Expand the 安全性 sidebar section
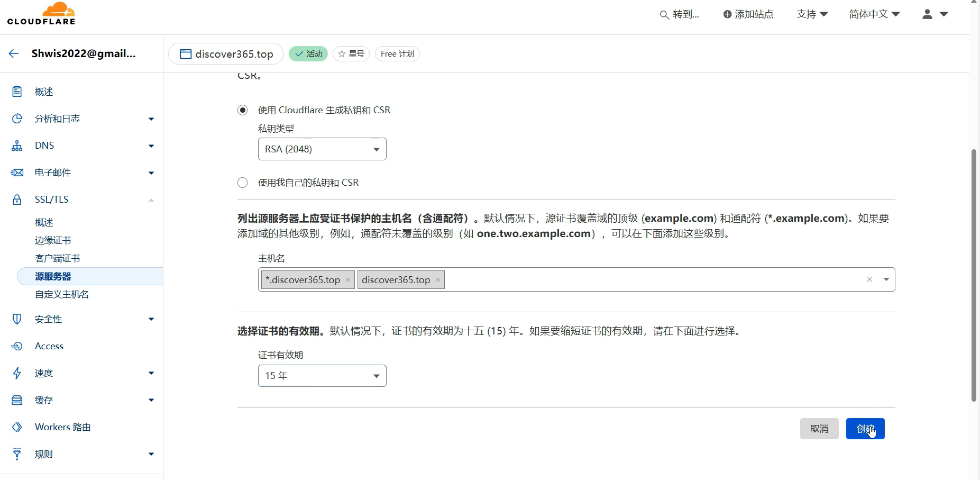This screenshot has width=980, height=480. 151,319
